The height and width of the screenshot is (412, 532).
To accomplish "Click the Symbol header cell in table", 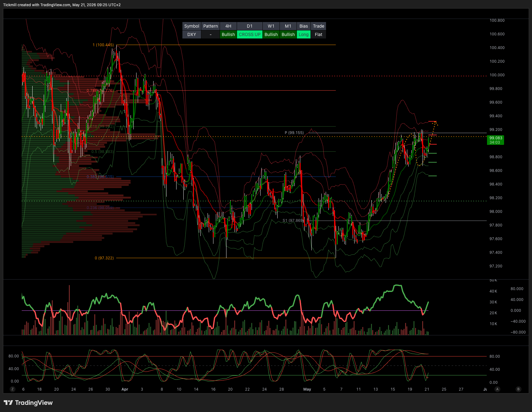I will click(192, 26).
